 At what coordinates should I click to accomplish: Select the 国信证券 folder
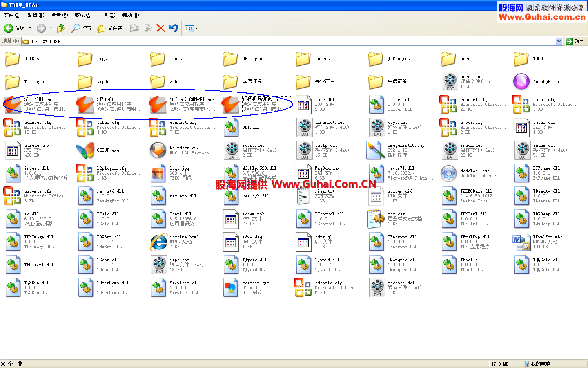tap(230, 82)
